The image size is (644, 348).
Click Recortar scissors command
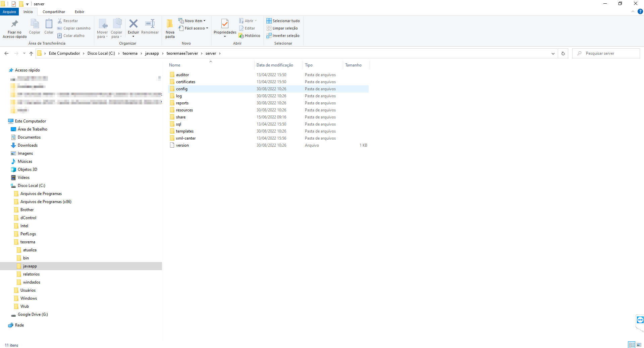click(x=68, y=21)
